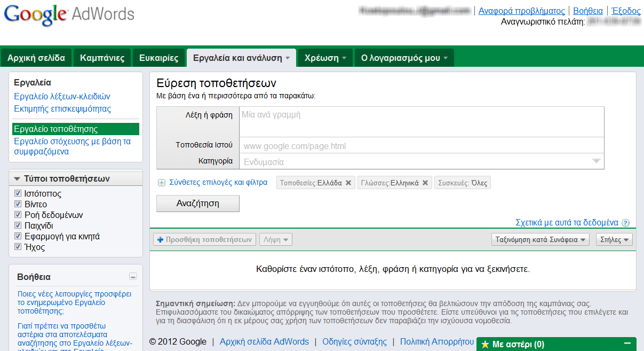Switch to the Ευκαιρίες tab
644x351 pixels.
point(158,58)
